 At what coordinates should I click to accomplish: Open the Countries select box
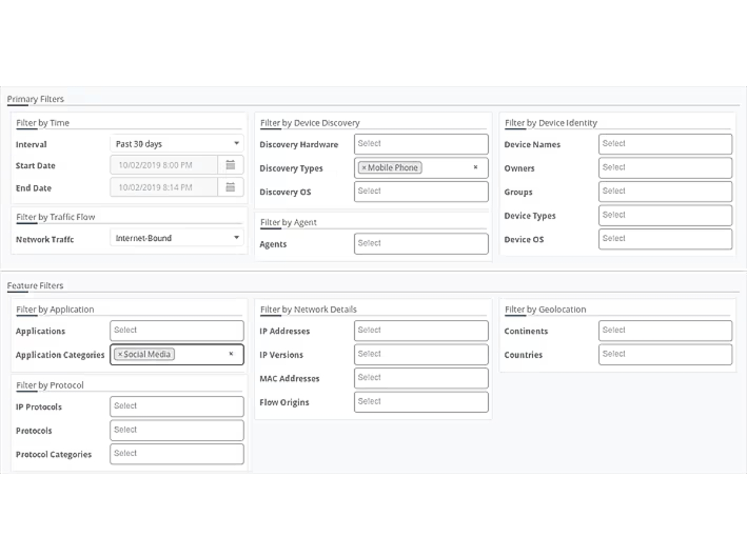[665, 355]
